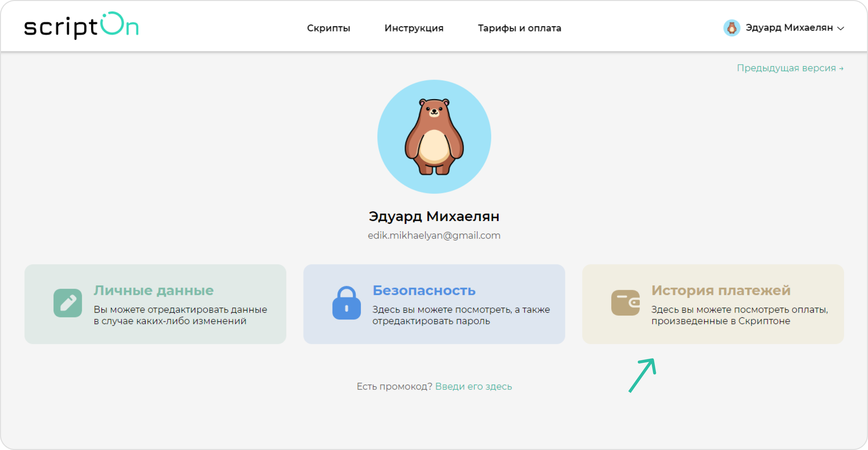
Task: Open Тарифы и оплата section
Action: coord(519,28)
